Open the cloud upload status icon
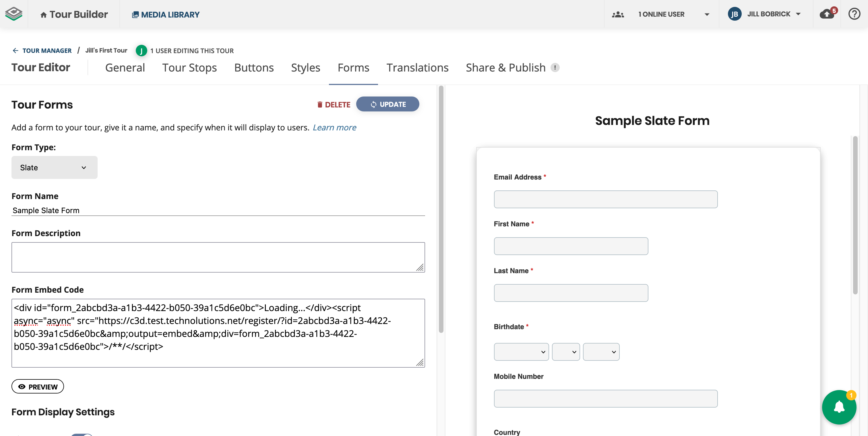The image size is (868, 436). (x=827, y=14)
